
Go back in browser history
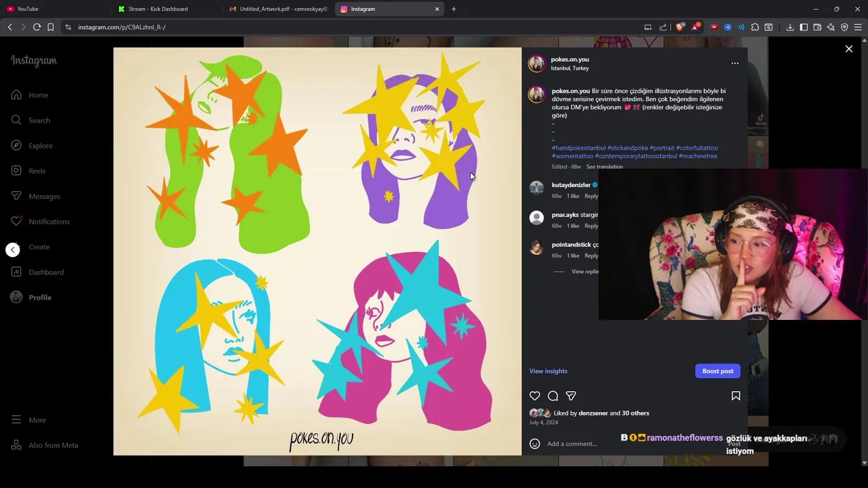click(9, 27)
